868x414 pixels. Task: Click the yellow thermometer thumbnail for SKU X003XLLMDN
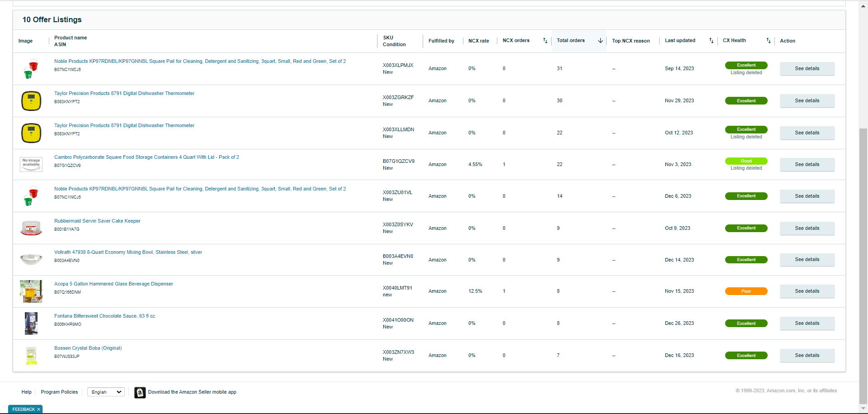[x=31, y=133]
